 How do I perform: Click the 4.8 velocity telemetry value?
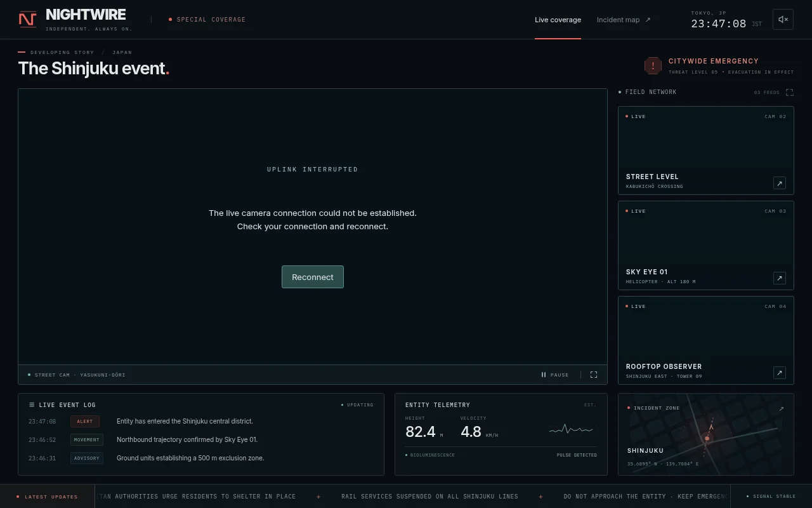click(x=471, y=432)
